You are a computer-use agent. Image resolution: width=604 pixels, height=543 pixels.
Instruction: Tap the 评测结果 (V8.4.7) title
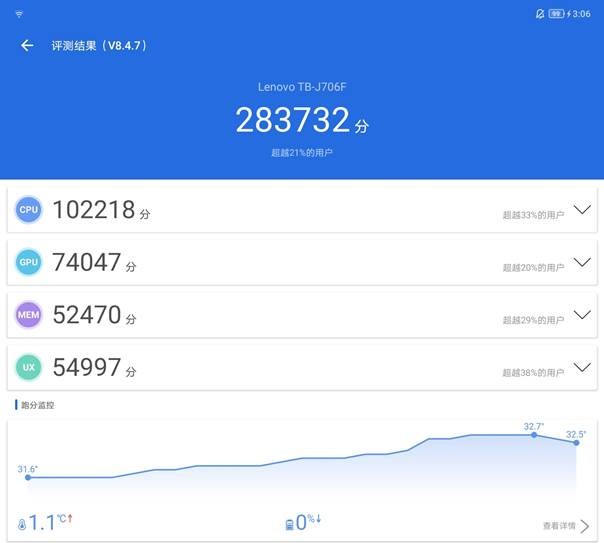point(99,46)
